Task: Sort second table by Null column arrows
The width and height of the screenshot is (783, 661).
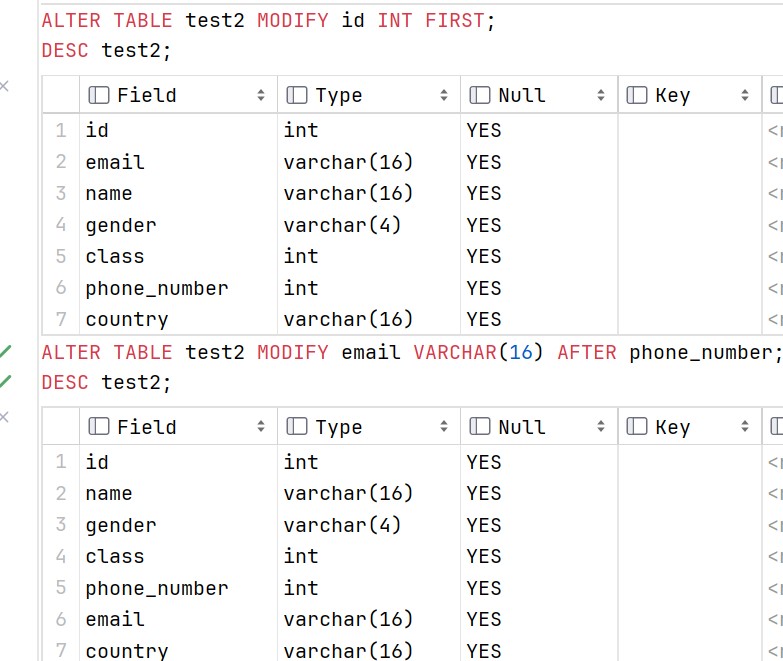Action: 601,426
